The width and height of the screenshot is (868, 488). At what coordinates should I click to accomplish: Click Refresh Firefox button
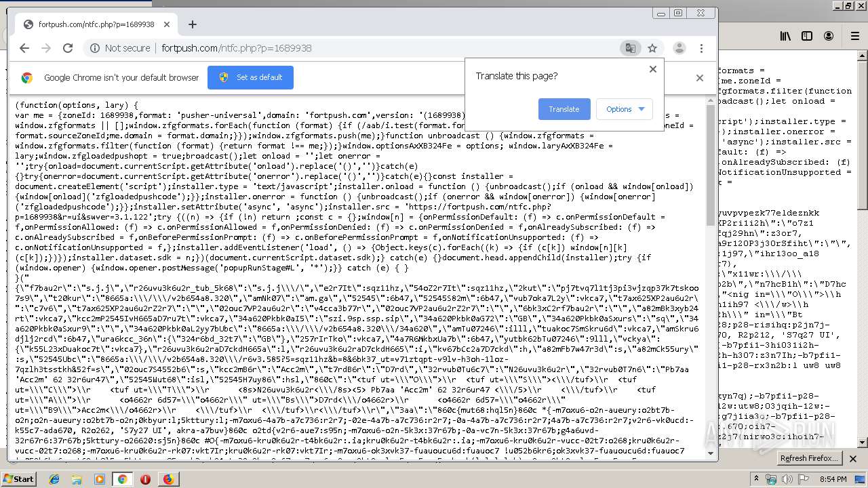click(809, 458)
